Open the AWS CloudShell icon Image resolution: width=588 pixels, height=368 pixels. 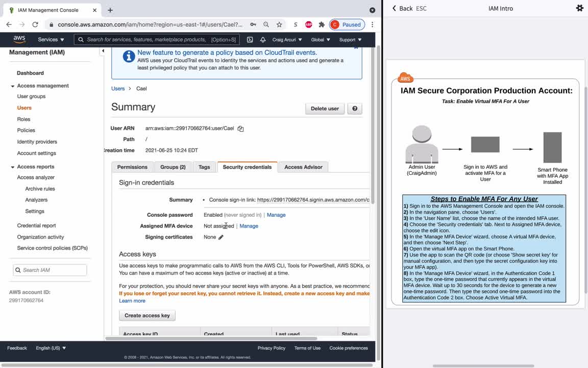tap(250, 39)
